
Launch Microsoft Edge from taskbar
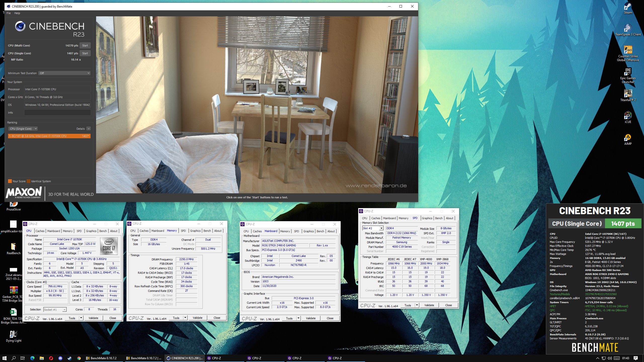pos(32,358)
